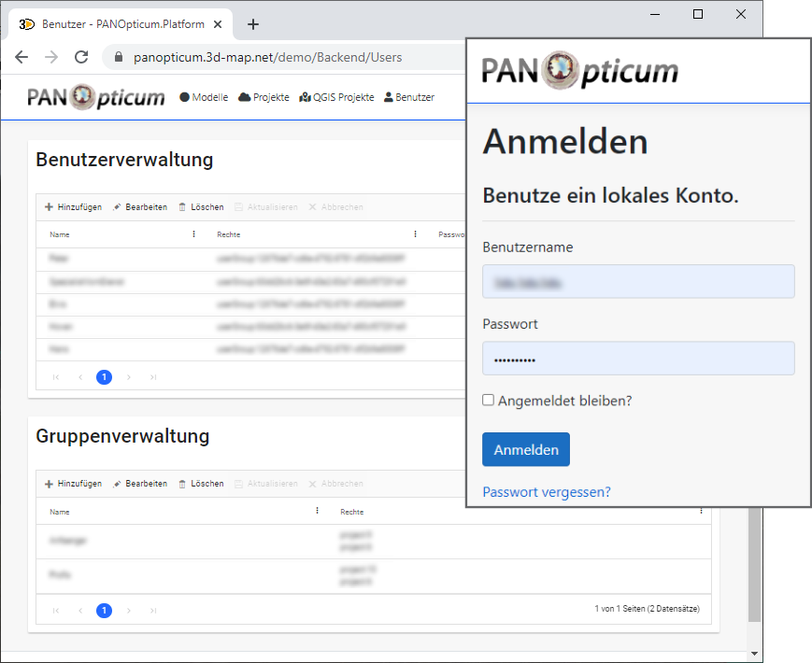Click Löschen in Gruppenverwaltung toolbar
This screenshot has height=663, width=812.
[201, 484]
